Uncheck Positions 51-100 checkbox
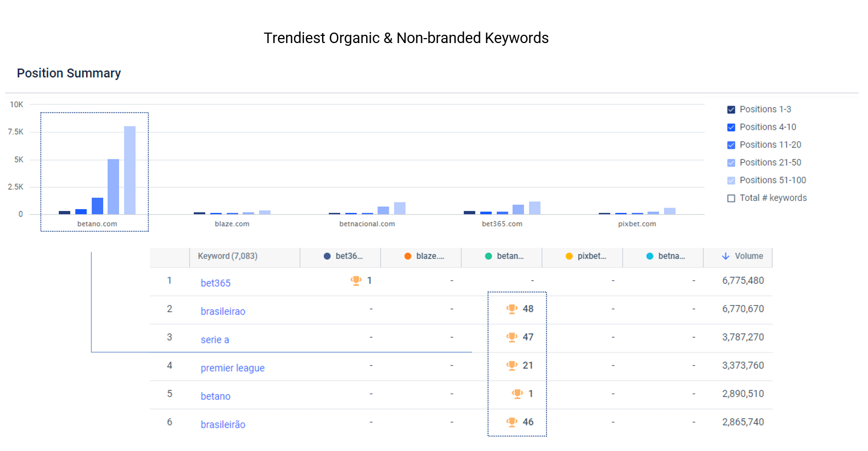868x451 pixels. point(731,181)
